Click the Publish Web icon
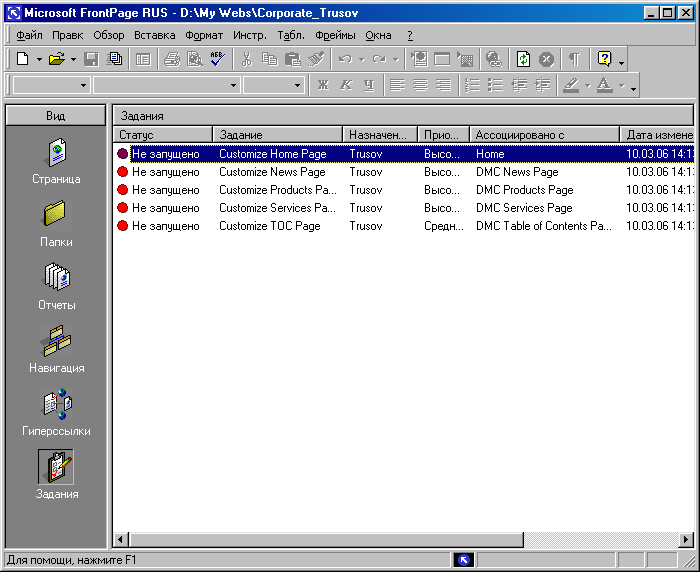The image size is (700, 572). point(115,59)
